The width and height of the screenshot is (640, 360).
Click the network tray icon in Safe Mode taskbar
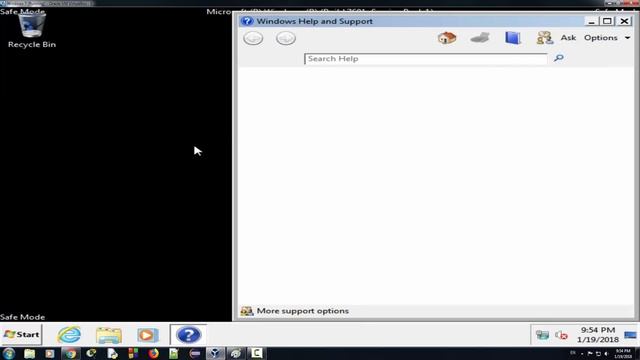pyautogui.click(x=542, y=335)
